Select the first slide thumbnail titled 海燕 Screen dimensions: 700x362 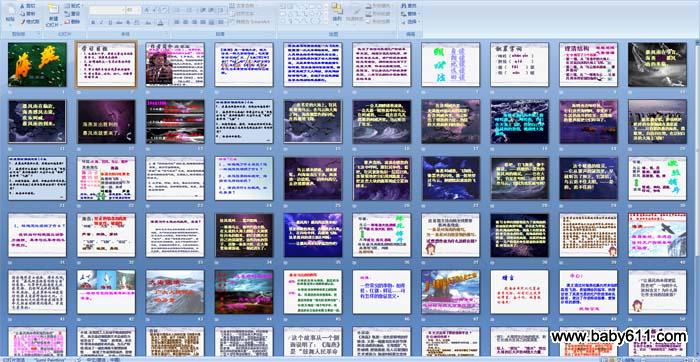pyautogui.click(x=37, y=64)
